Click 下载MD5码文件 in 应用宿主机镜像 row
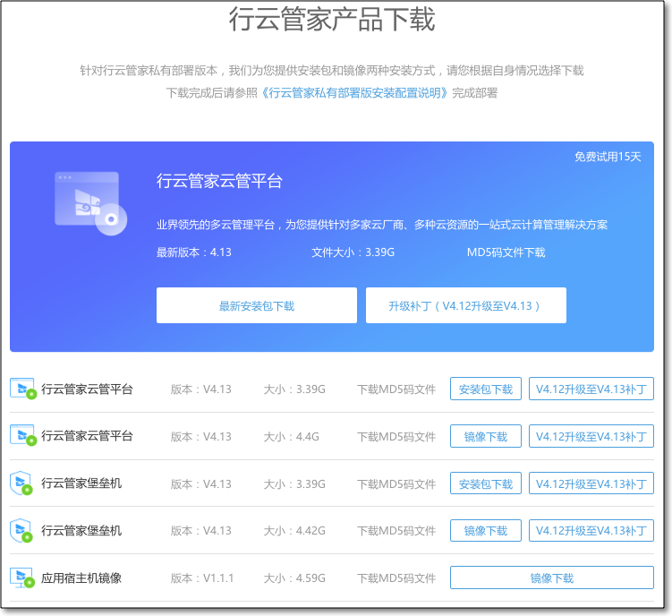Screen dimensions: 672x616 (396, 578)
